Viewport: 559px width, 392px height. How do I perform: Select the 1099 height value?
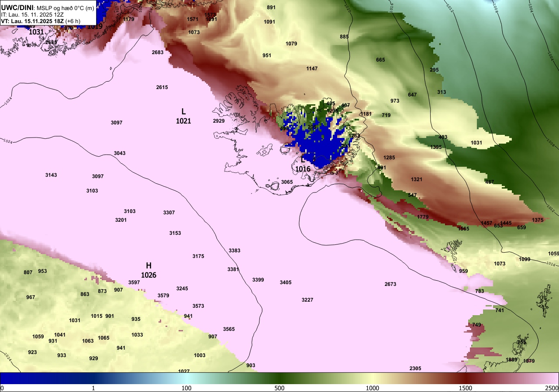tap(524, 259)
